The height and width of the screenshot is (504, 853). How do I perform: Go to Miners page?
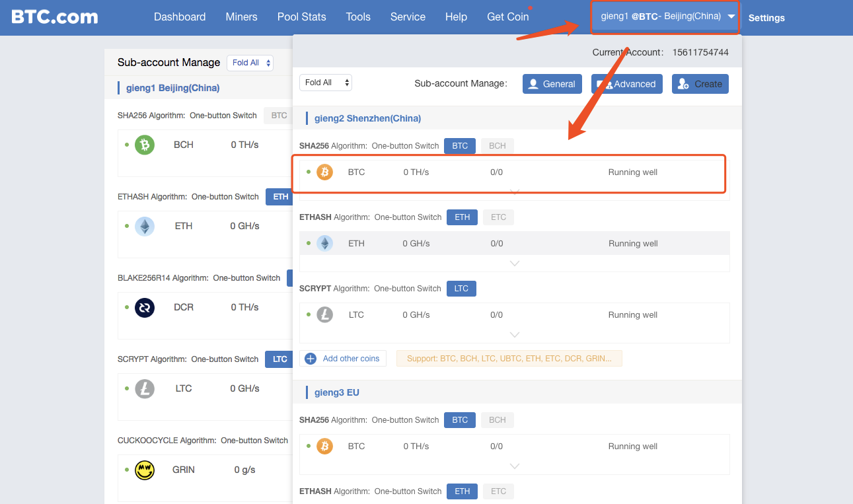coord(241,17)
